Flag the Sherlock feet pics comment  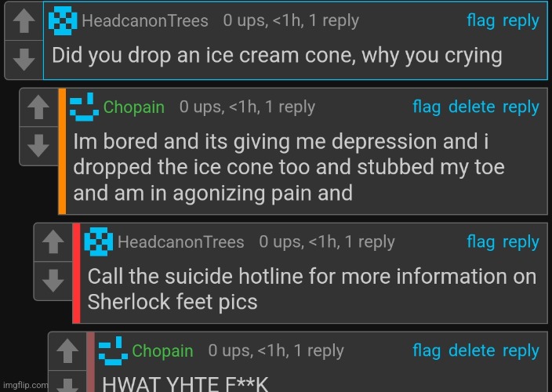481,241
